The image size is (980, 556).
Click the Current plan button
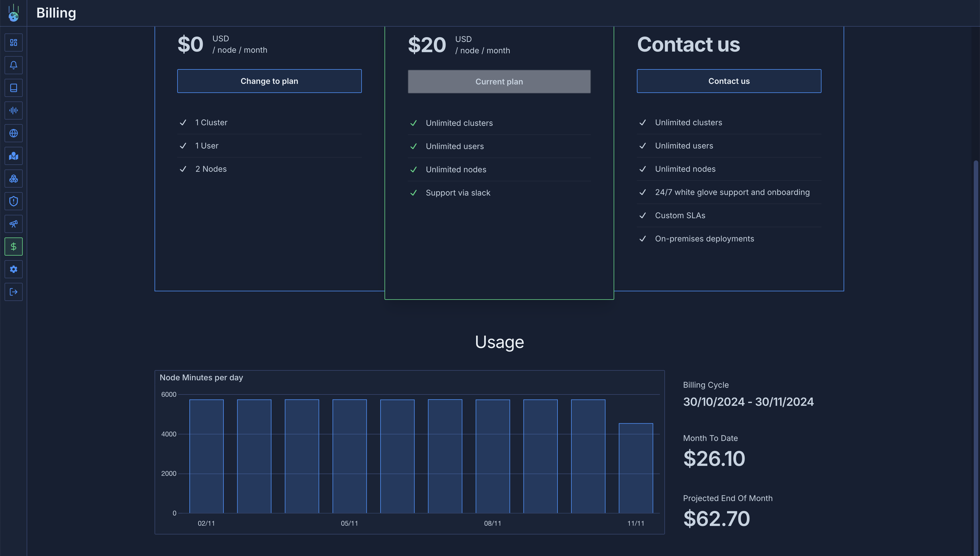click(x=499, y=82)
